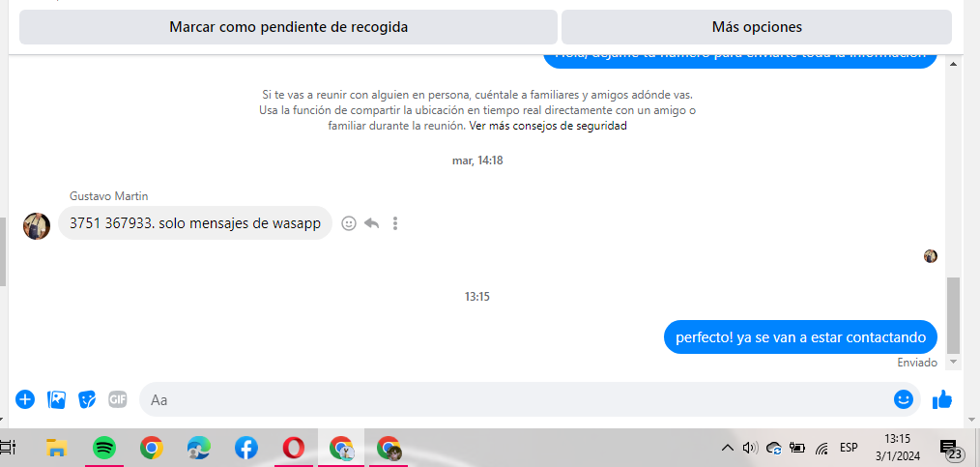Open the GIF picker

pyautogui.click(x=118, y=399)
